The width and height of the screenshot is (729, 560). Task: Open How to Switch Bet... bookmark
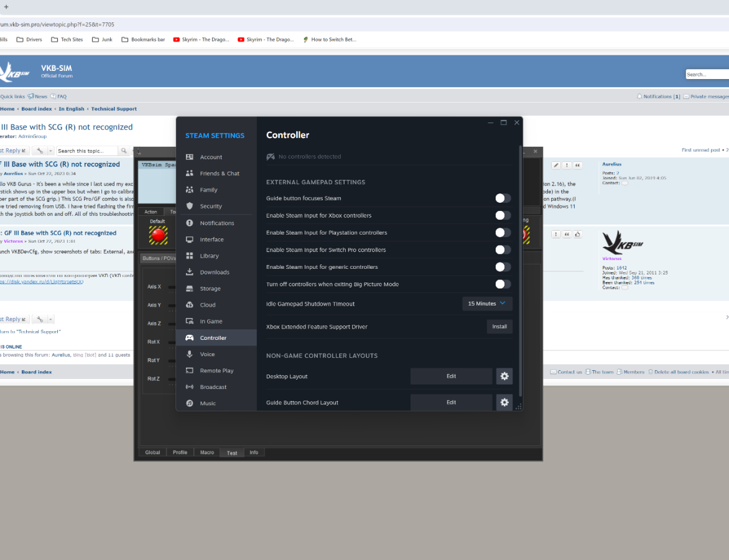(329, 40)
